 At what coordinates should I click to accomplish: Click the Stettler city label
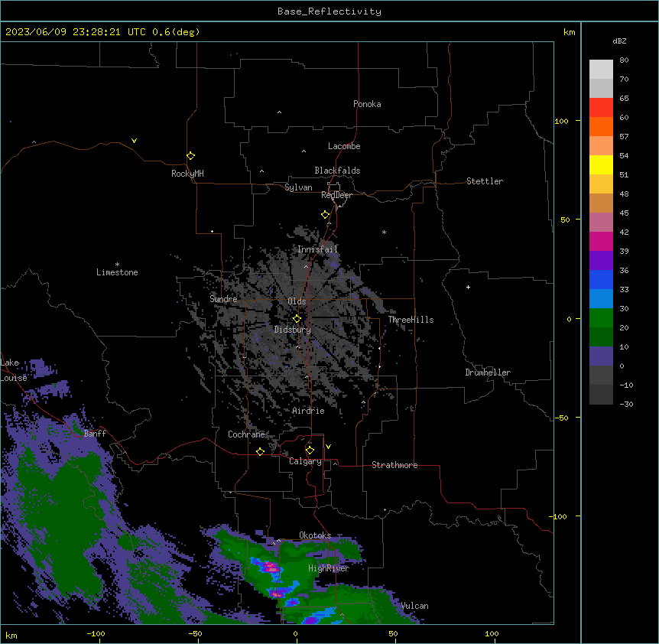tap(485, 181)
